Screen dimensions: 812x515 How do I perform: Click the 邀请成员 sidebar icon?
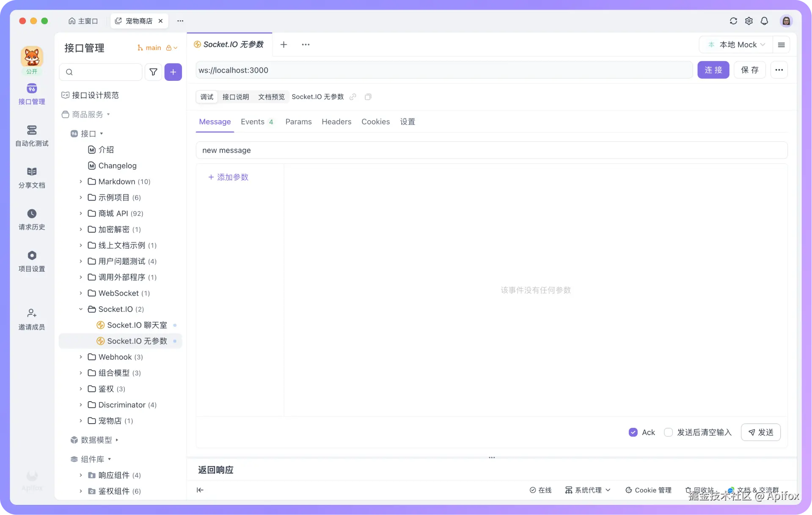32,318
